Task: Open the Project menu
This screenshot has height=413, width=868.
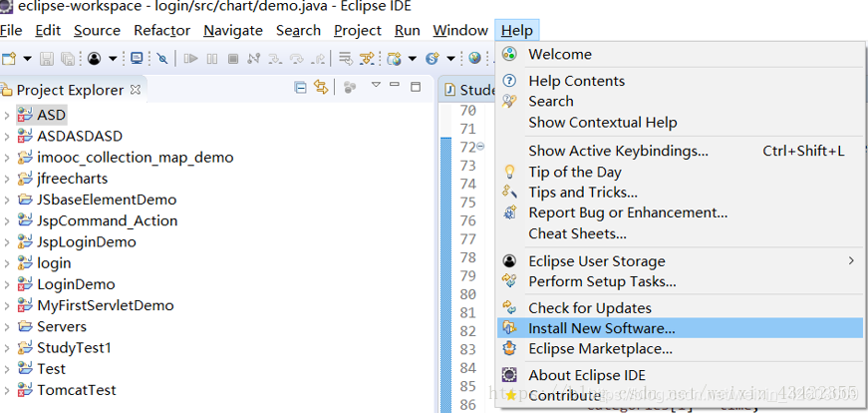Action: (358, 30)
